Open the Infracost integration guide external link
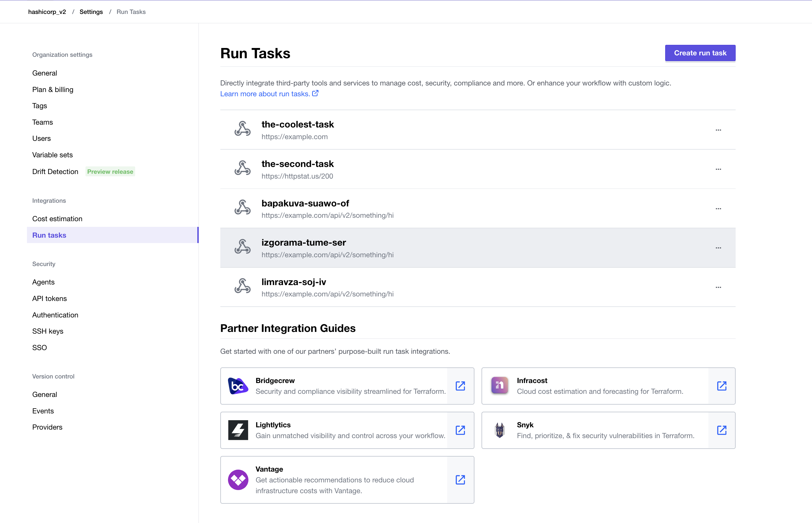Screen dimensions: 812x523 722,386
